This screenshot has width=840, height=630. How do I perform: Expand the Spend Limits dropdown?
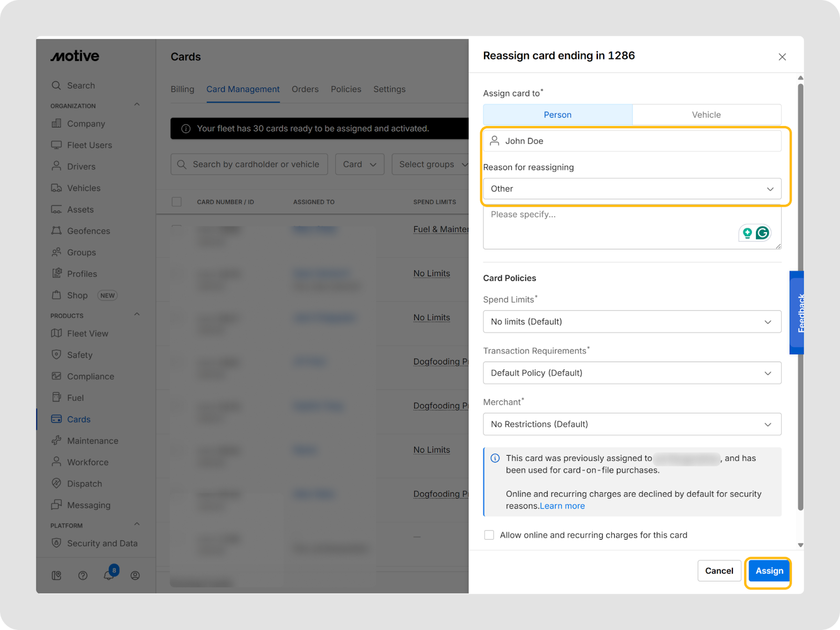point(632,322)
